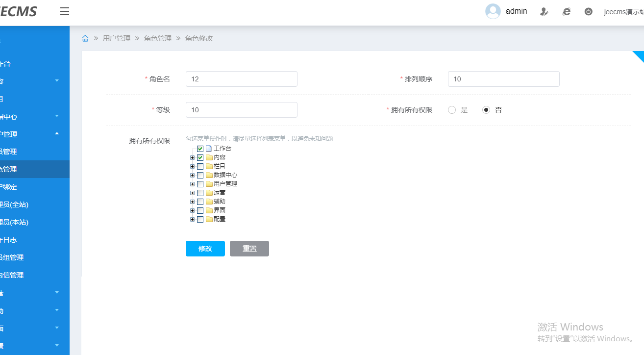Click the 内容 folder icon in tree
Viewport: 644px width, 355px height.
(209, 157)
